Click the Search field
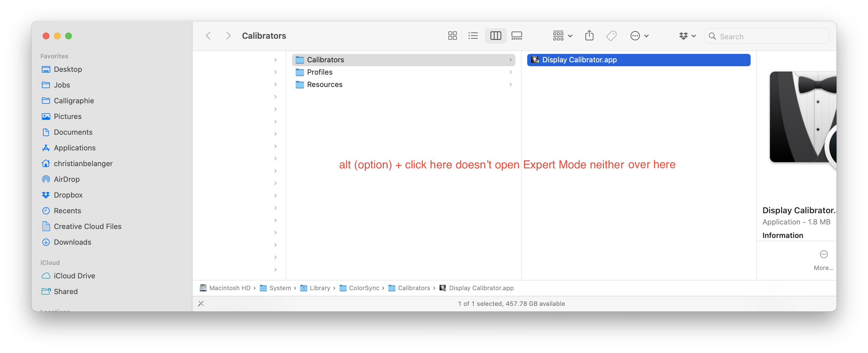Viewport: 868px width, 353px height. 772,36
